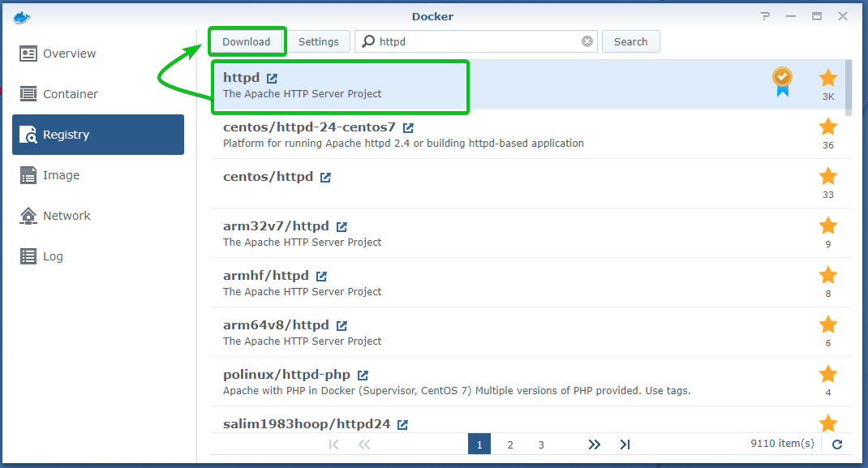The image size is (868, 468).
Task: Click the 9110 item(s) count text
Action: coord(782,443)
